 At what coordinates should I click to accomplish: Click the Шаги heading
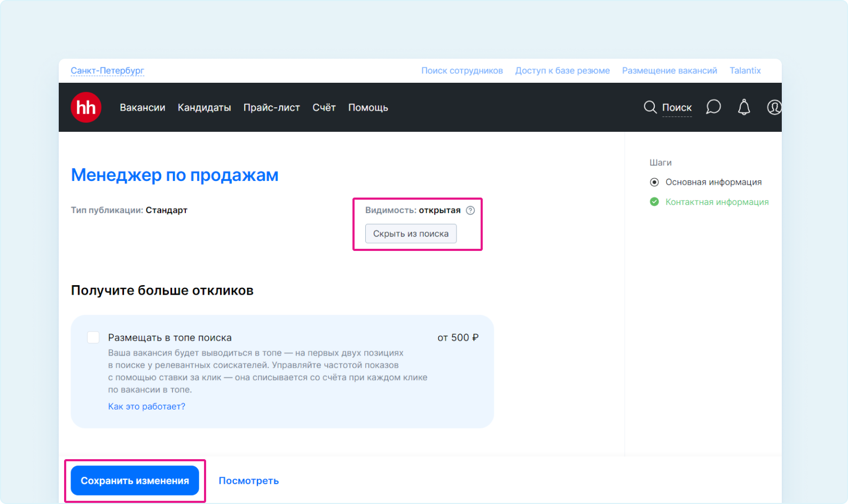click(x=661, y=162)
